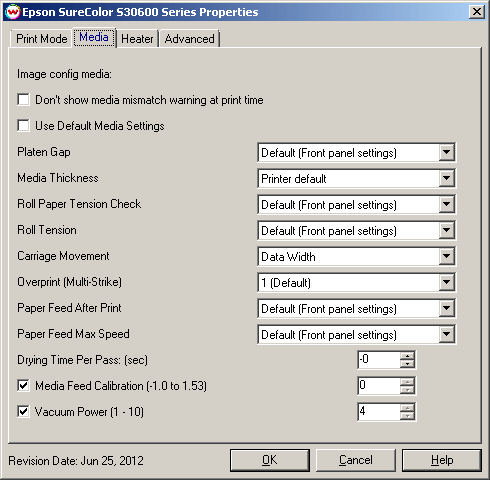Enable Don't show media mismatch warning checkbox
Screen dimensions: 490x480
pyautogui.click(x=23, y=100)
